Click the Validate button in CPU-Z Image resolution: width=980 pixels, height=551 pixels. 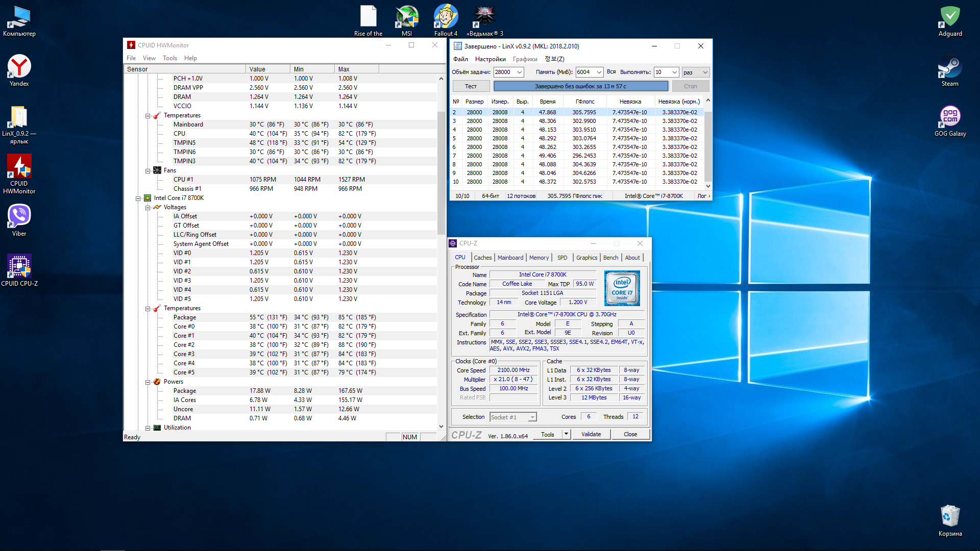(x=591, y=434)
